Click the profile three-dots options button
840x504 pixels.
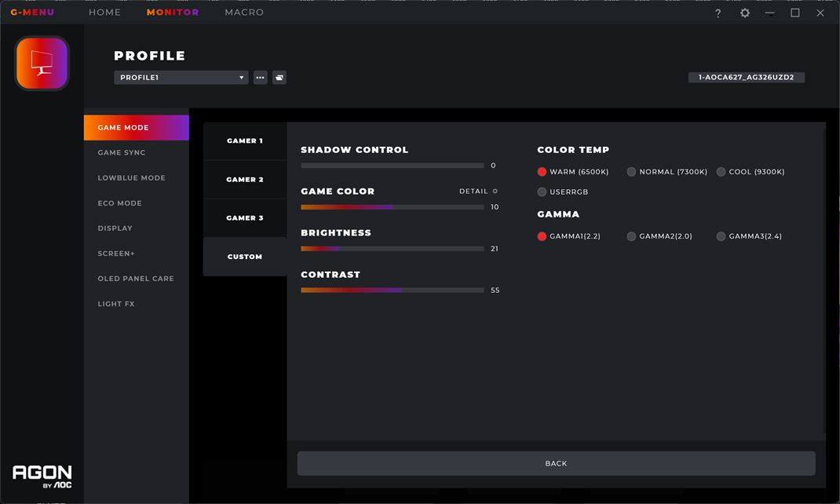click(x=261, y=78)
